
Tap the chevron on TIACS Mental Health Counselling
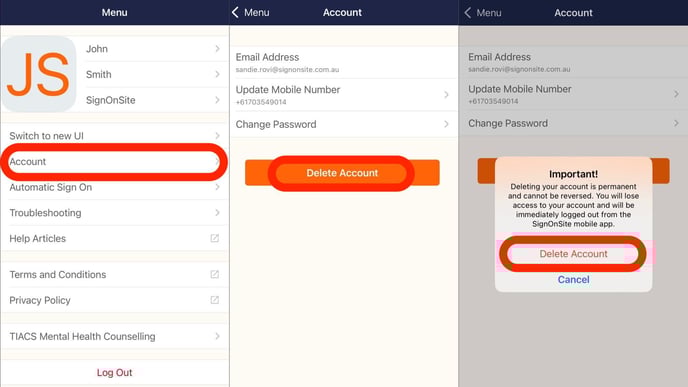point(218,336)
